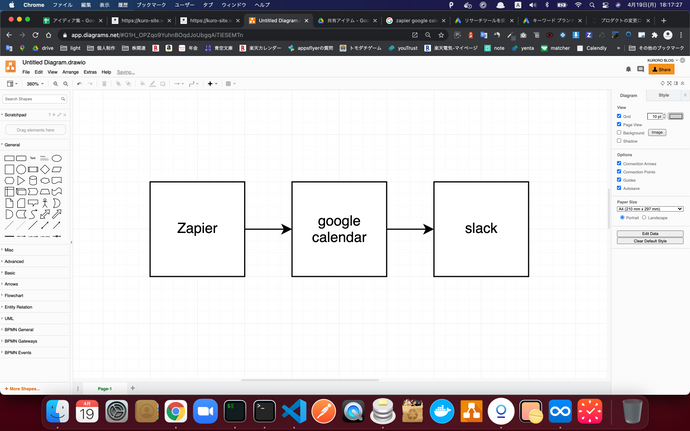The height and width of the screenshot is (431, 690).
Task: Open the table dropdown in toolbar
Action: point(231,84)
